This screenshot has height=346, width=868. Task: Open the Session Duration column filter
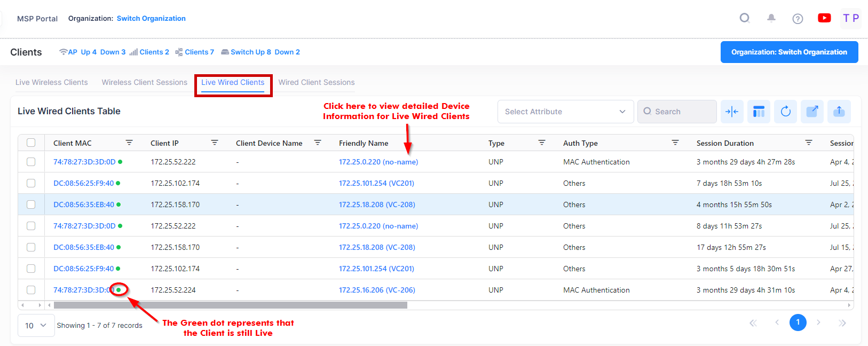[809, 143]
